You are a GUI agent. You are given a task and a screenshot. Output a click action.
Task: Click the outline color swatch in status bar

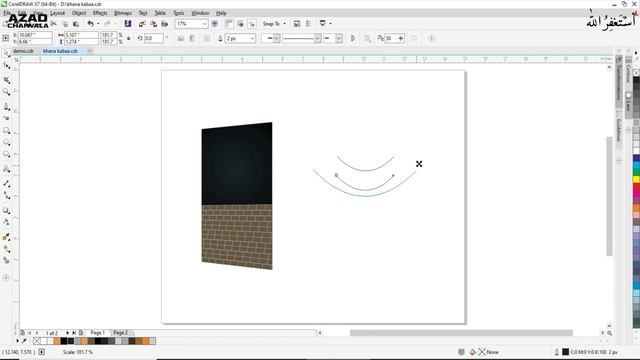[565, 352]
